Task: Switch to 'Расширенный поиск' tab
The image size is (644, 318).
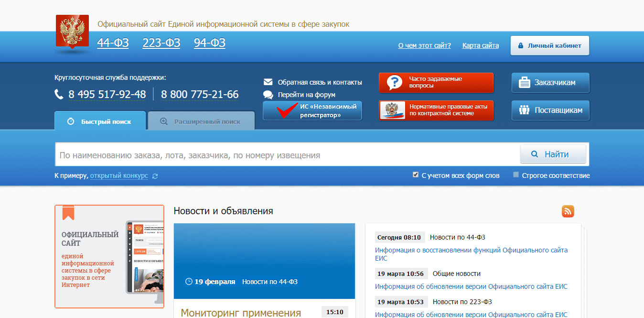Action: click(201, 121)
